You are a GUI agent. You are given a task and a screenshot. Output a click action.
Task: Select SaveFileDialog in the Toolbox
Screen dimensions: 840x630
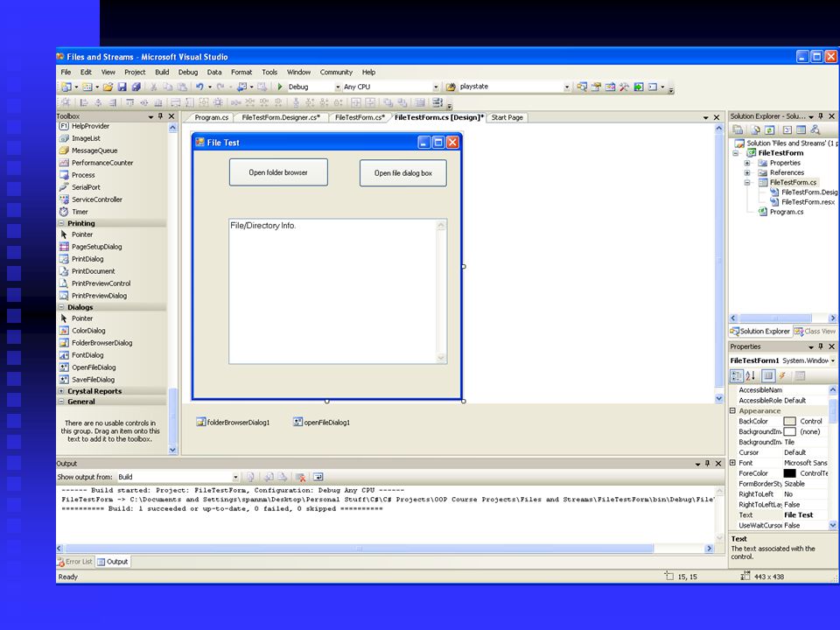coord(93,379)
